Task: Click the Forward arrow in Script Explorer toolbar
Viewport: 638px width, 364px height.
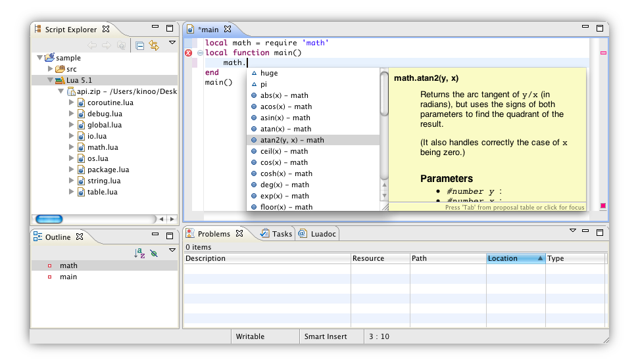Action: [107, 45]
